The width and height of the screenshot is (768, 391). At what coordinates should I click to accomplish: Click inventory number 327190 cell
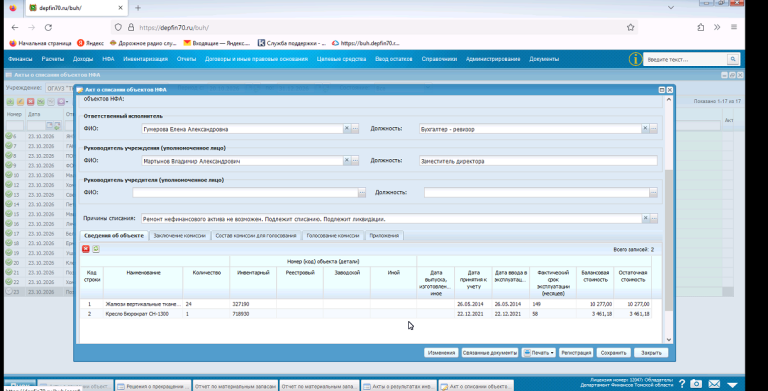pos(253,304)
